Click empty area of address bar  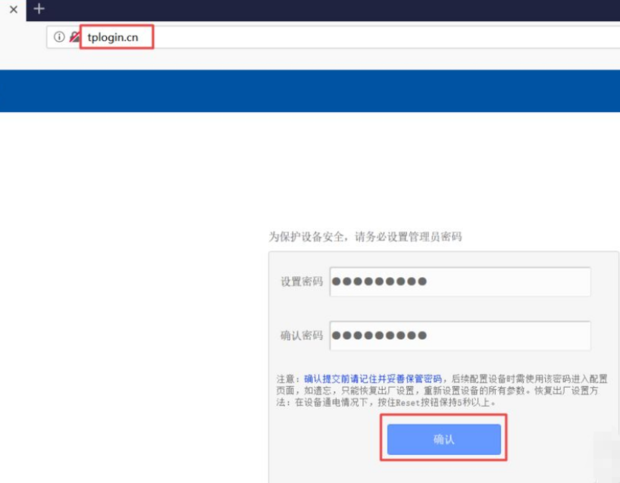pos(400,37)
